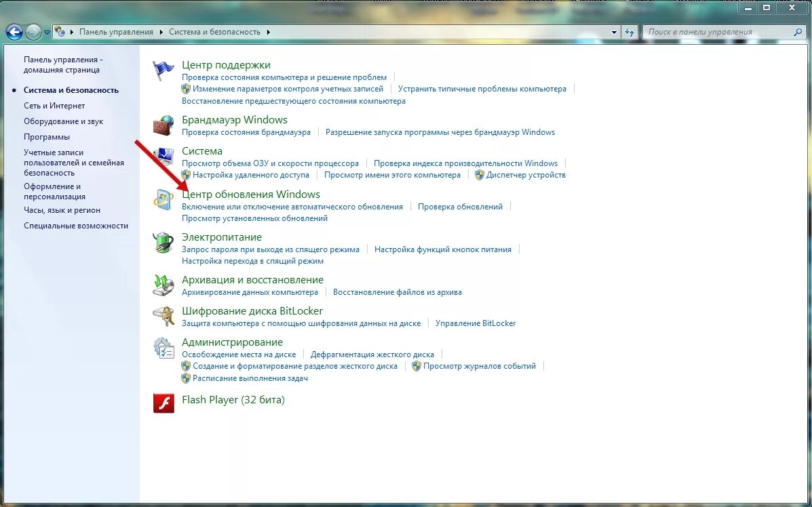Click Дефрагментация жесткого диска link
Viewport: 812px width, 507px height.
pos(372,354)
